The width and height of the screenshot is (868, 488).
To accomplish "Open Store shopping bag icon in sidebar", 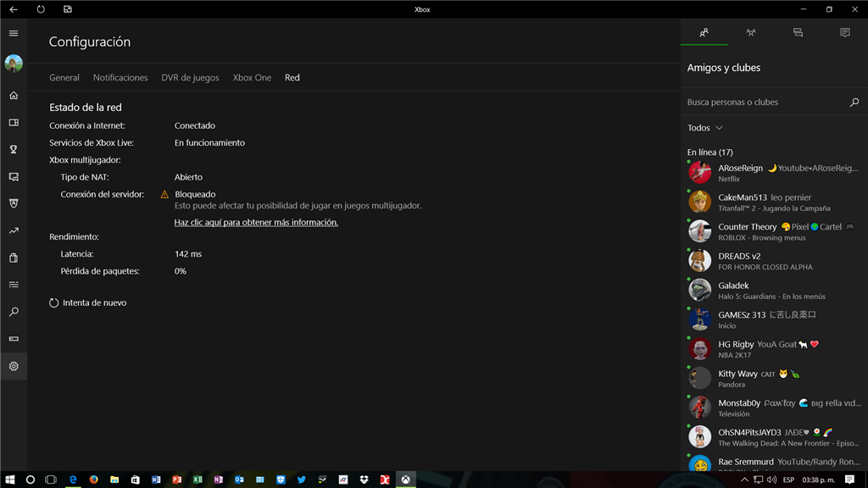I will [14, 258].
